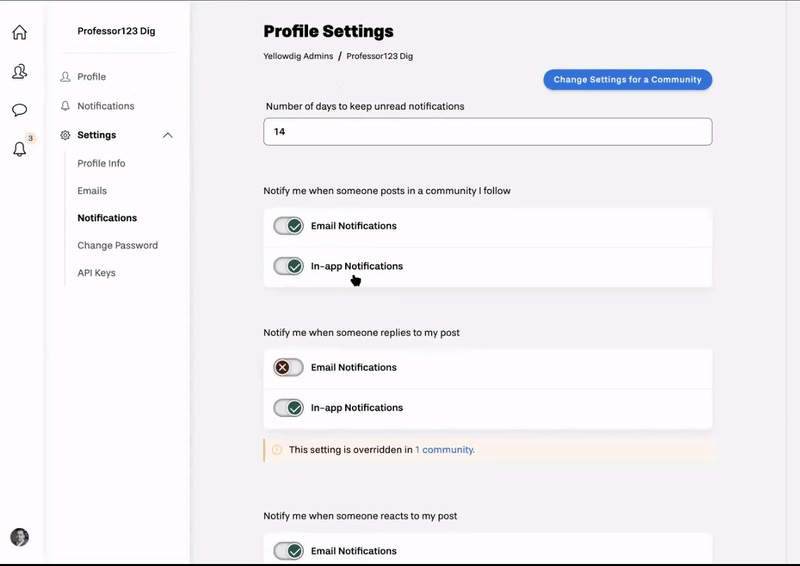
Task: Click the warning icon in override notice
Action: pos(277,450)
